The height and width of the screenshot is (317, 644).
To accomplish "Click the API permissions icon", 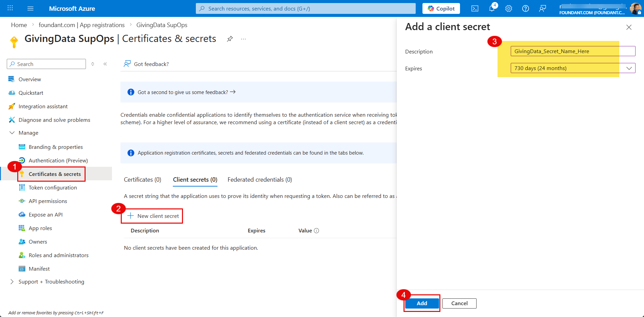I will 22,201.
